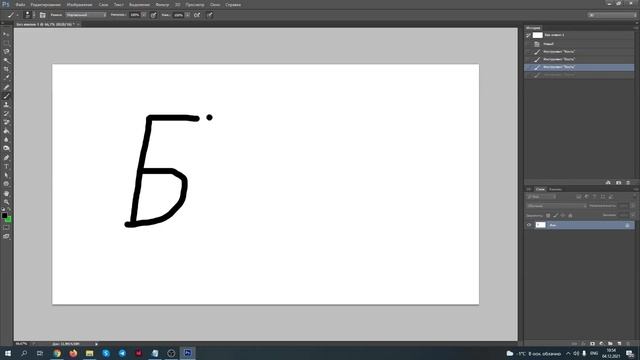Select the Dodge tool

6,148
